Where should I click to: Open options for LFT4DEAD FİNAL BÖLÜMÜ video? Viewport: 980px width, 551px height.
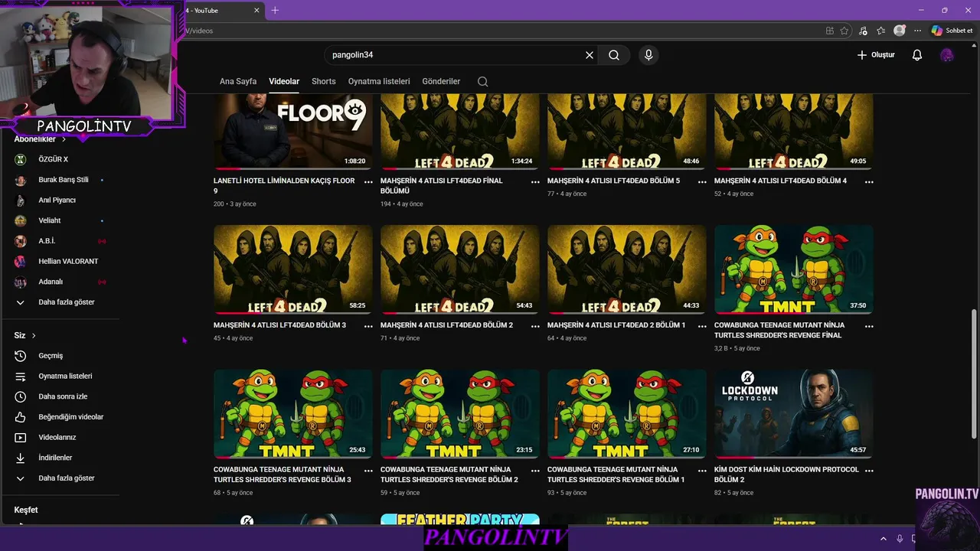point(535,182)
